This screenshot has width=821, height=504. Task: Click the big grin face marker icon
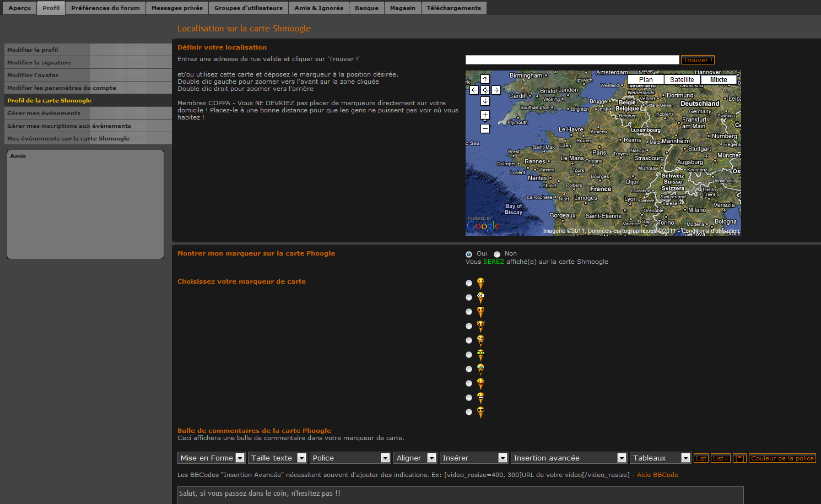pos(480,398)
